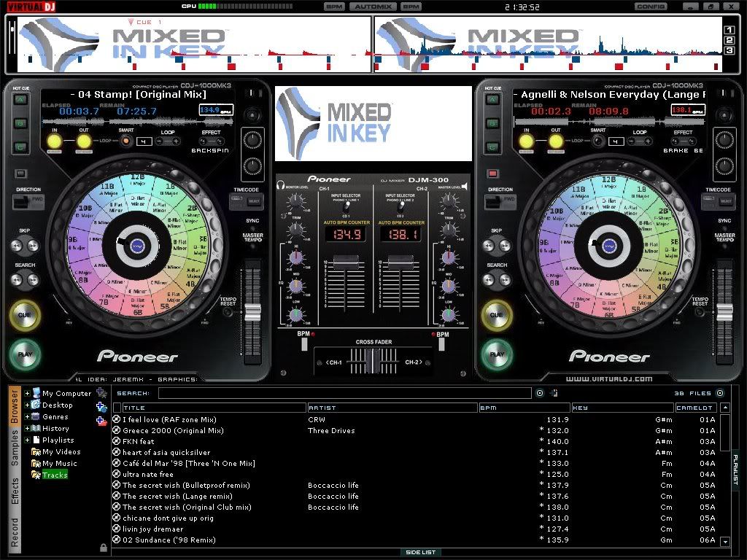Activate TIMECODE on the right deck
Image resolution: width=747 pixels, height=560 pixels.
(x=719, y=200)
